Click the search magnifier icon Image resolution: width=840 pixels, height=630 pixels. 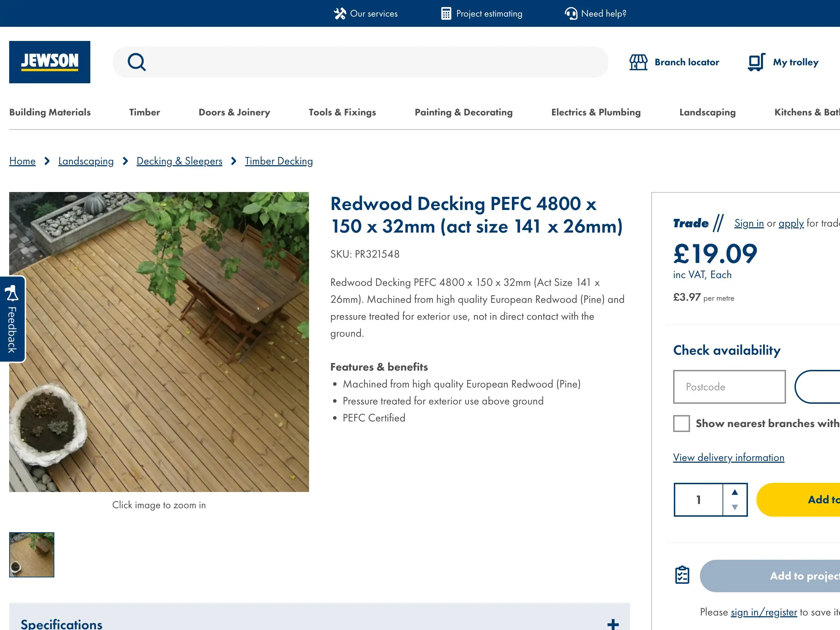[x=137, y=62]
